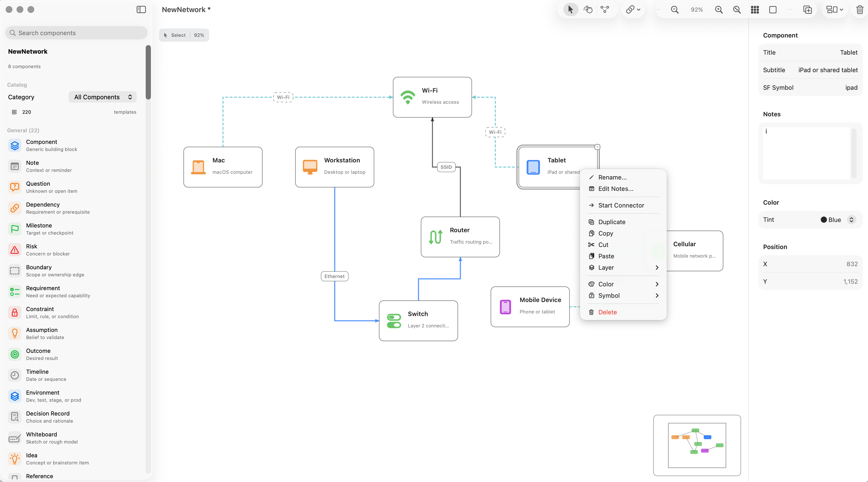Click the Search components field
Image resolution: width=868 pixels, height=482 pixels.
point(76,33)
